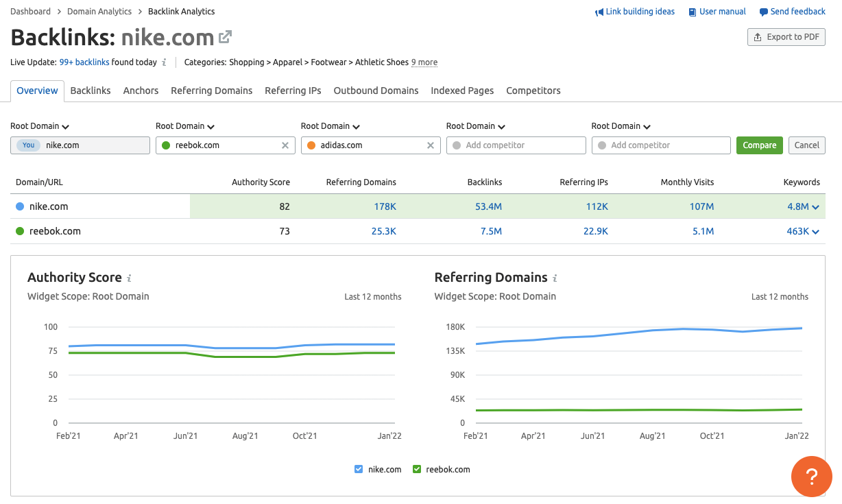Go to Domain Analytics breadcrumb
This screenshot has width=842, height=504.
(99, 12)
